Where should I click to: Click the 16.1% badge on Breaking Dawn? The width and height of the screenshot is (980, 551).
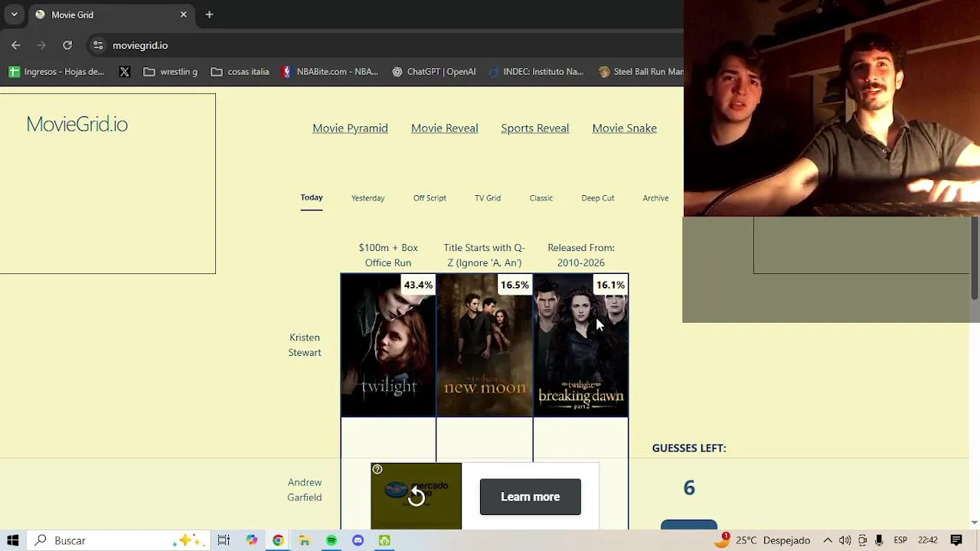(x=610, y=285)
